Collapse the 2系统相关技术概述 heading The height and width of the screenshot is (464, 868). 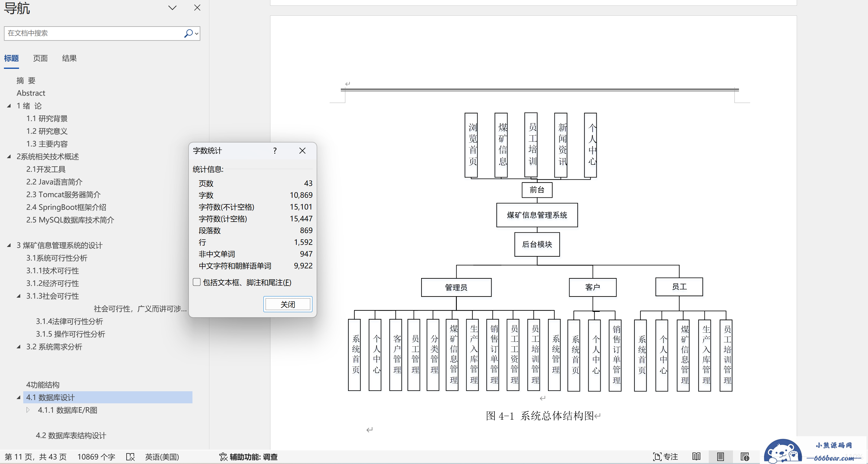click(x=9, y=157)
